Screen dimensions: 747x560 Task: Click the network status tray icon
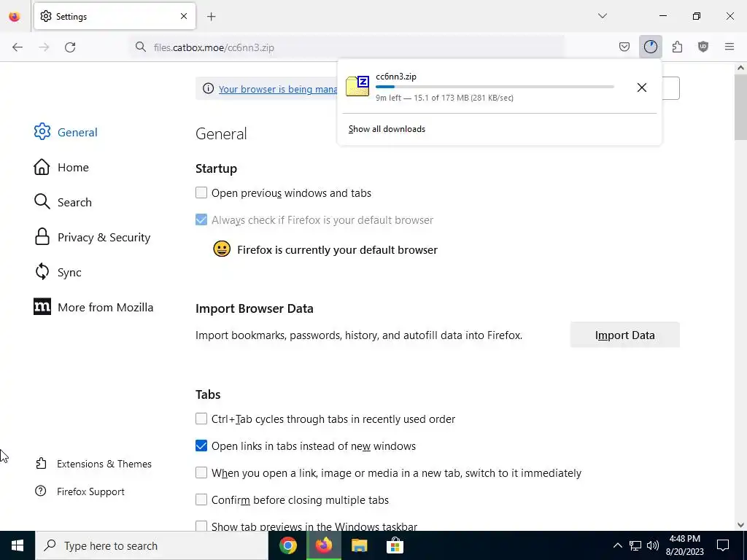click(x=635, y=545)
